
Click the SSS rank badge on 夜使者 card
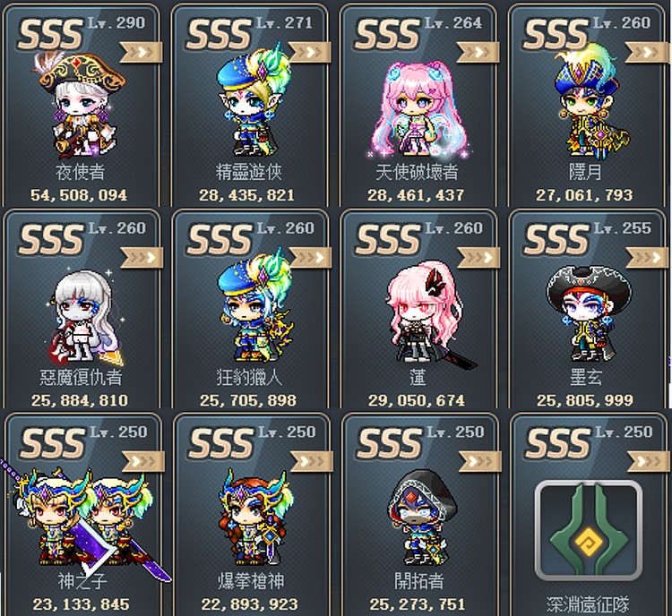(x=50, y=34)
